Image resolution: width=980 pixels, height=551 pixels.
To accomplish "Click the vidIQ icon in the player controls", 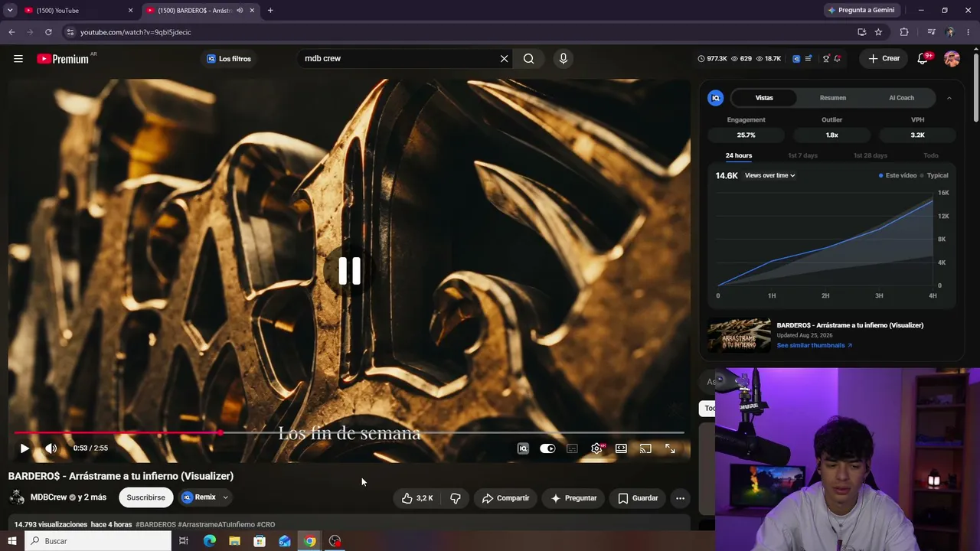I will [x=523, y=448].
